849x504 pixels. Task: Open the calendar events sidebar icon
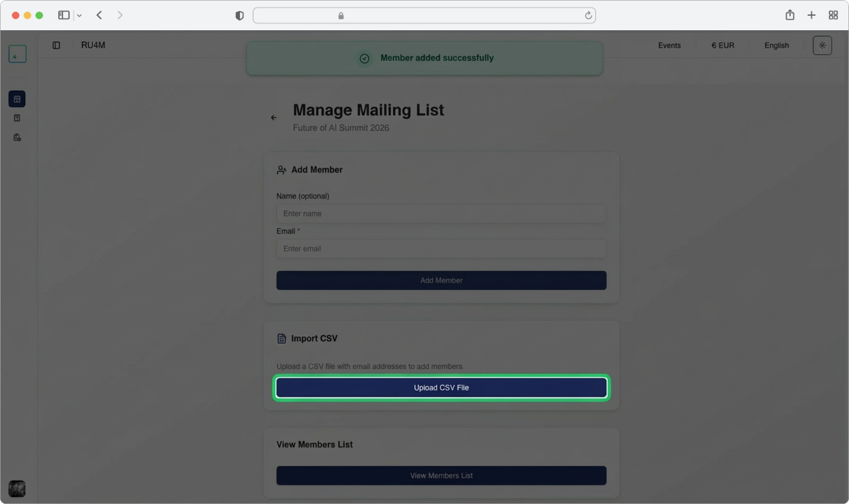pyautogui.click(x=17, y=99)
